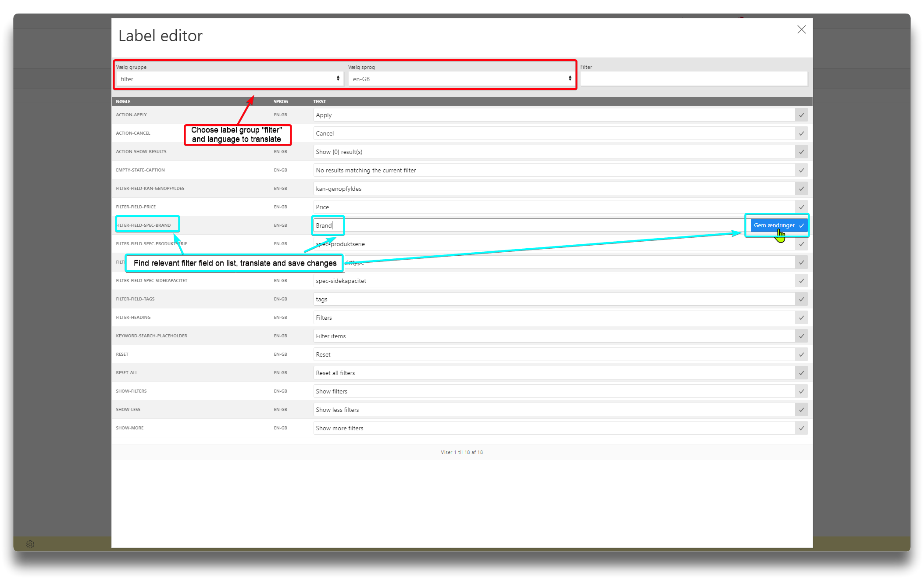
Task: Click checkmark beside Reset all filters
Action: coord(801,373)
